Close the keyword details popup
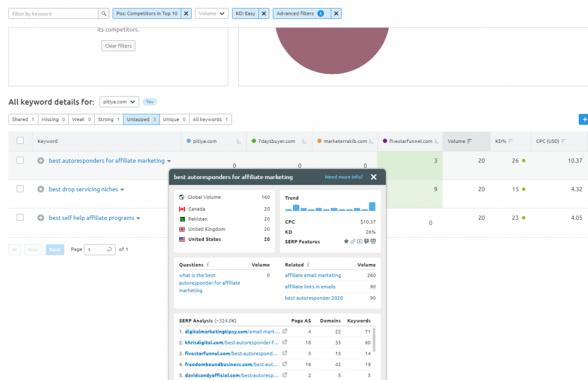 click(373, 177)
